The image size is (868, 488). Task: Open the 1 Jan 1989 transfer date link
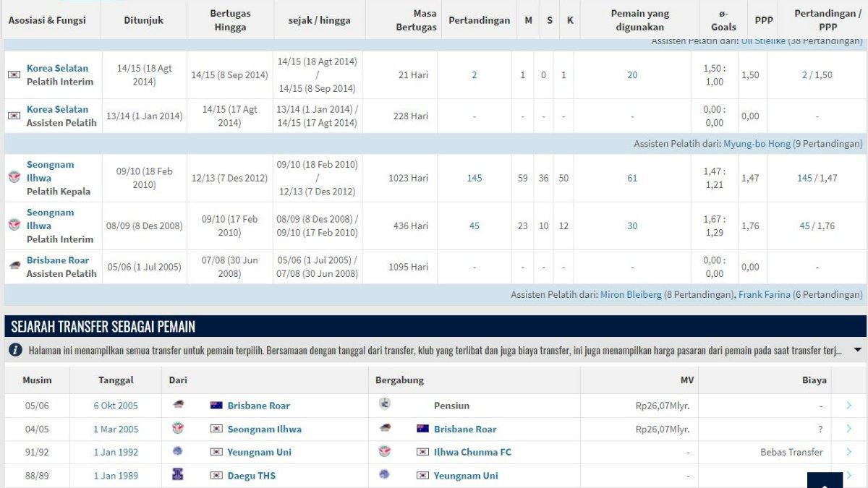(116, 476)
